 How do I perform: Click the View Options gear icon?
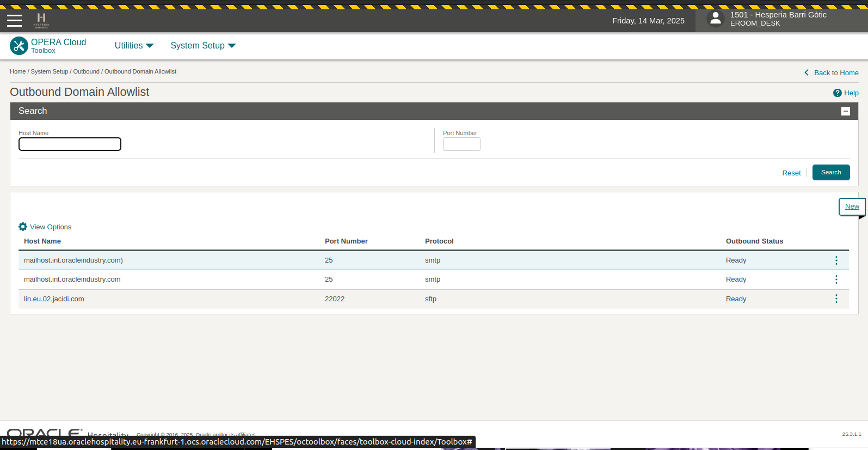pyautogui.click(x=23, y=227)
